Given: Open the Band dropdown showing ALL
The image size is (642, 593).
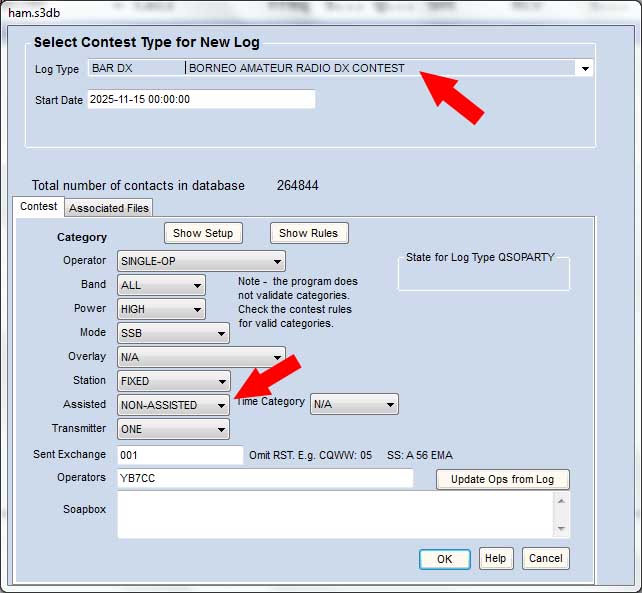Looking at the screenshot, I should tap(161, 285).
